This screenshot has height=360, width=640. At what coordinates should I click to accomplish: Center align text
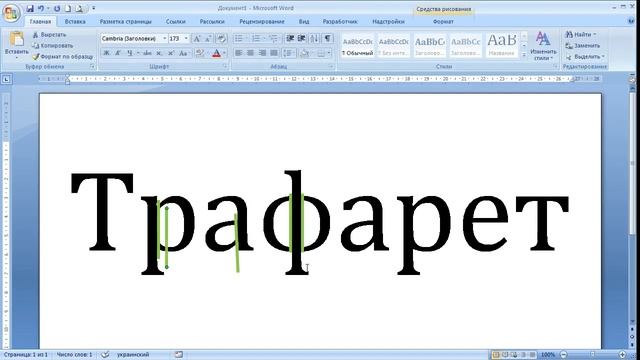250,53
